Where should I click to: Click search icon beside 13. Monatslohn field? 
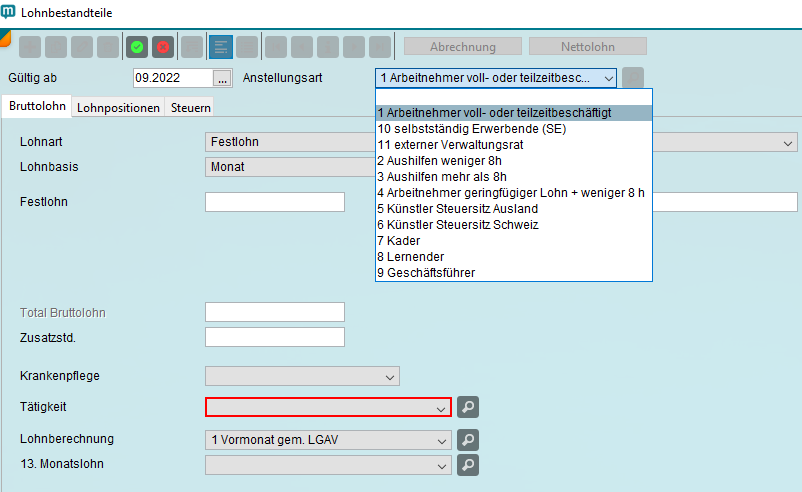pyautogui.click(x=468, y=465)
